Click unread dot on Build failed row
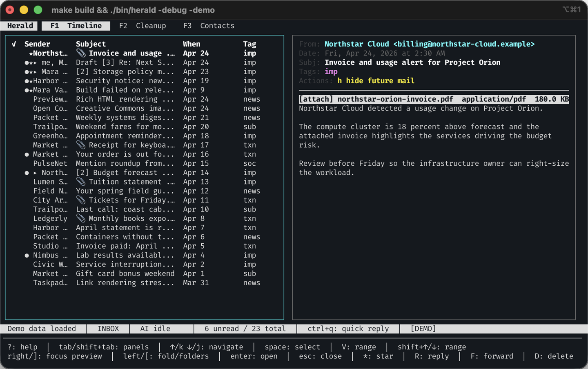The height and width of the screenshot is (369, 588). click(x=27, y=91)
